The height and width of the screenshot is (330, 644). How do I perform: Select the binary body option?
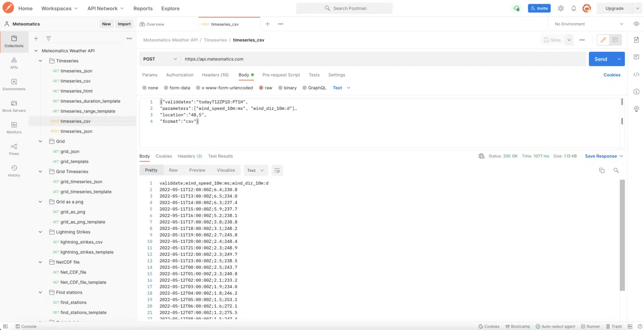point(280,88)
